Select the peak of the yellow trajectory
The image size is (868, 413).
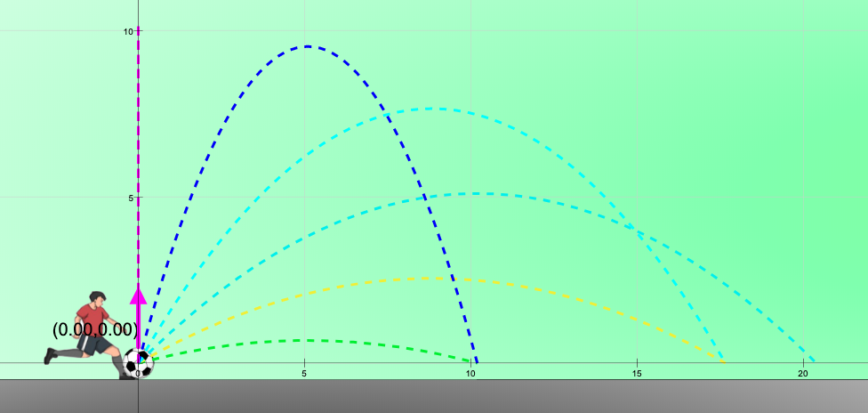coord(432,279)
